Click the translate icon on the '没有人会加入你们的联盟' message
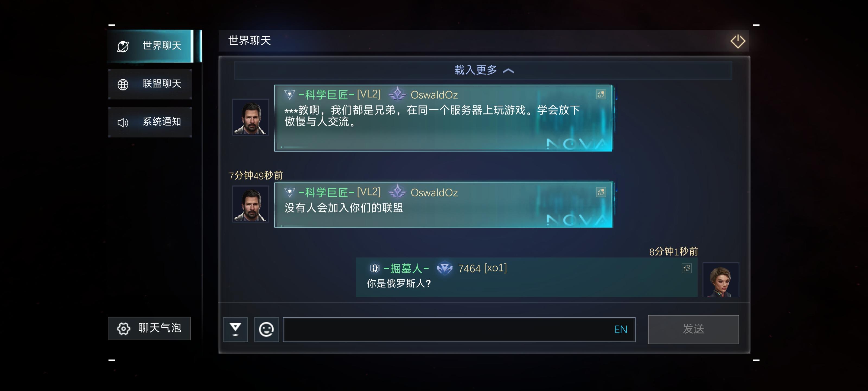Viewport: 868px width, 391px height. click(x=601, y=192)
